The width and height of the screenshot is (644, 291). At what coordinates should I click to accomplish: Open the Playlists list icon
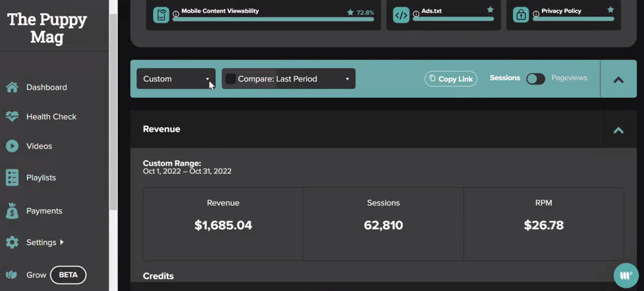tap(12, 177)
